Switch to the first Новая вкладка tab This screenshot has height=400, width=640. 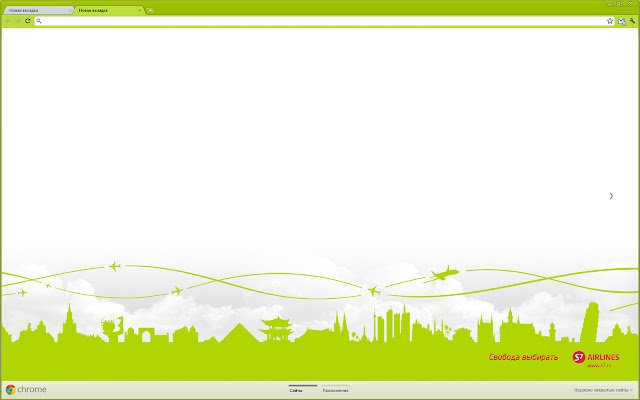(38, 10)
